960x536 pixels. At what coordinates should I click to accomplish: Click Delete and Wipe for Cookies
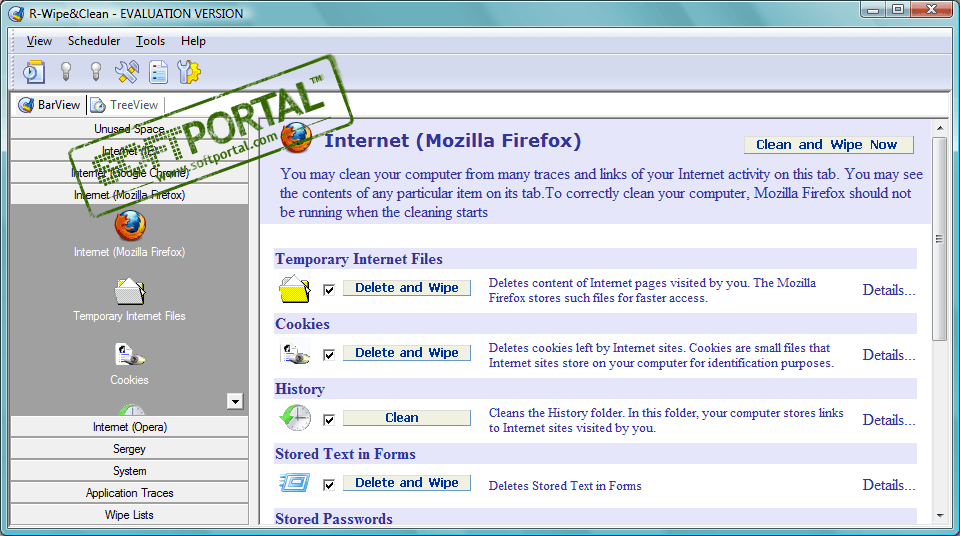[407, 353]
